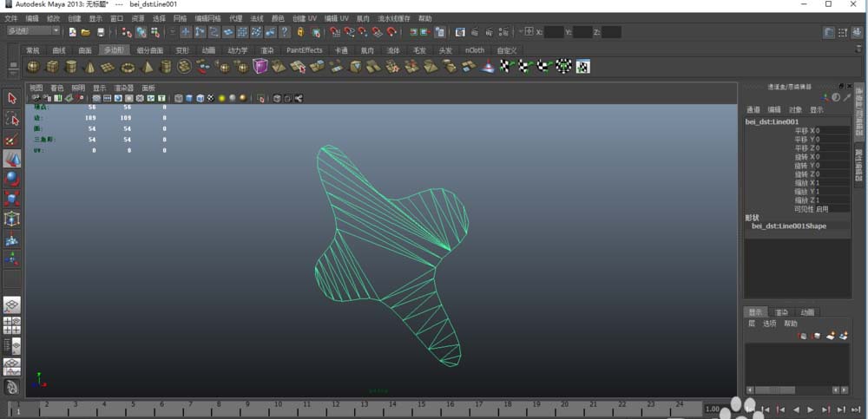This screenshot has height=419, width=868.
Task: Choose the Select tool arrow in toolbox
Action: coord(12,99)
